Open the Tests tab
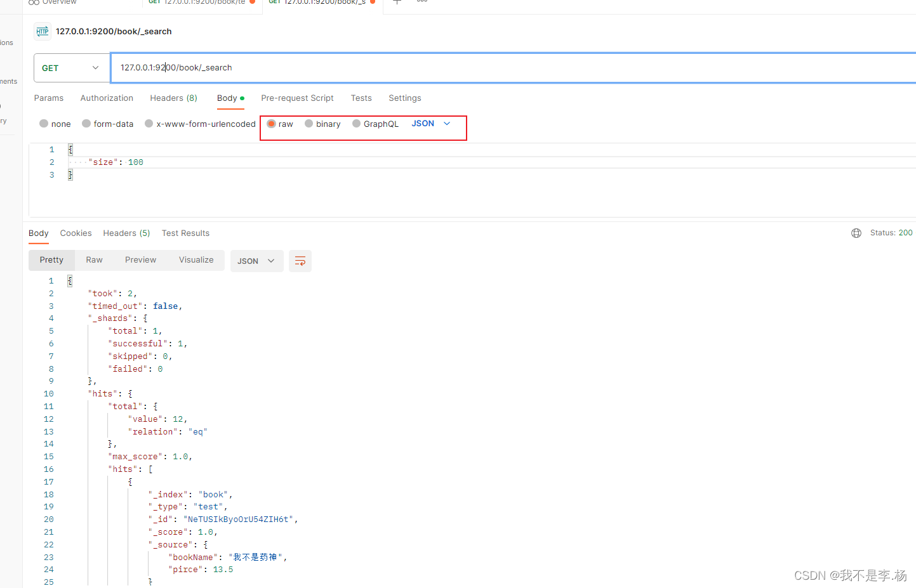The height and width of the screenshot is (588, 916). [361, 98]
